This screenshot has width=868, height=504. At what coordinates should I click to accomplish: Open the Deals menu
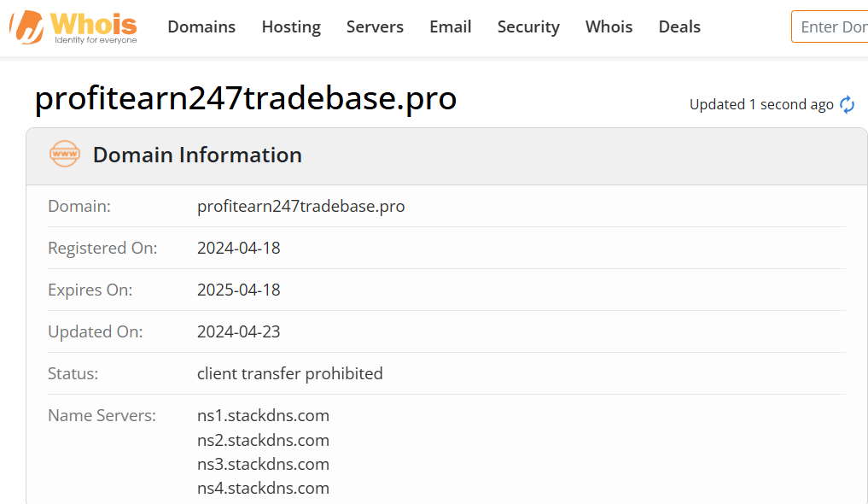click(x=679, y=26)
